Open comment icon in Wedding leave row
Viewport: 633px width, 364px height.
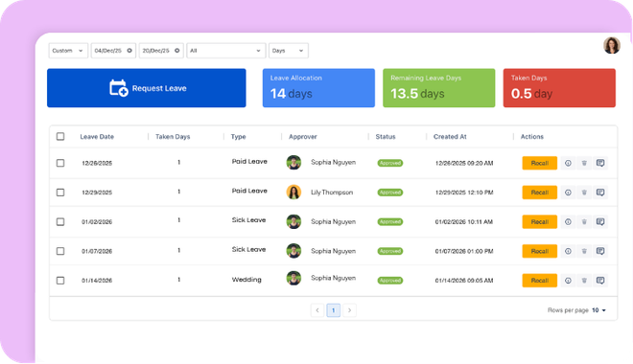(x=600, y=281)
